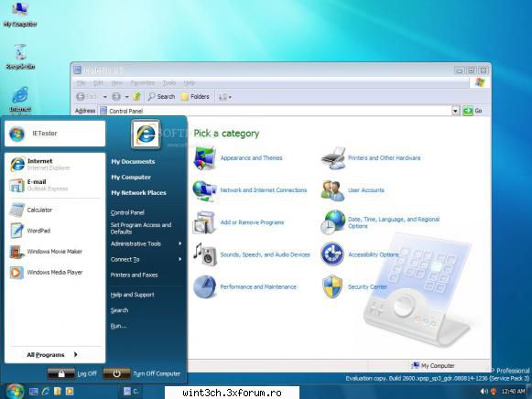Click the Security Center link
The image size is (532, 399).
(367, 286)
